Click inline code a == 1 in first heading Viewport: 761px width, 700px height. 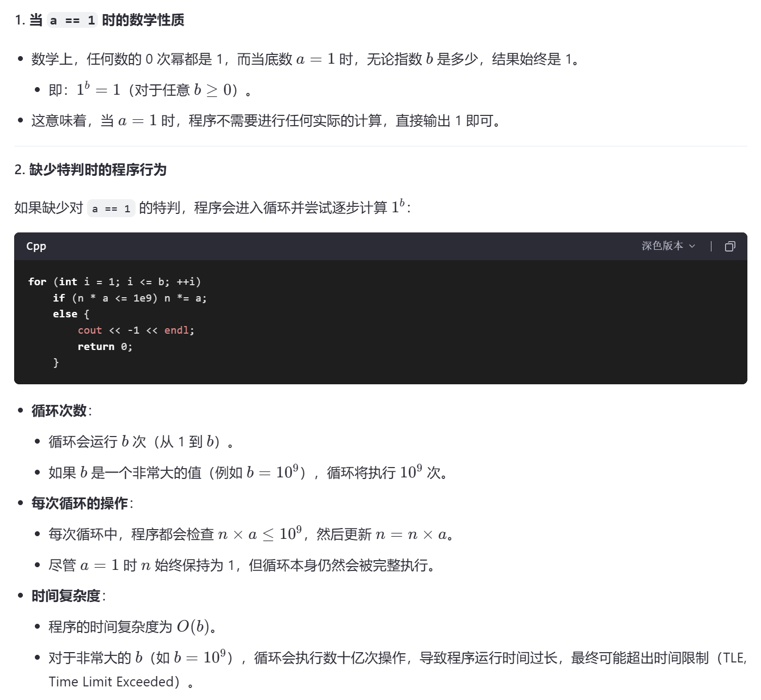click(x=72, y=21)
